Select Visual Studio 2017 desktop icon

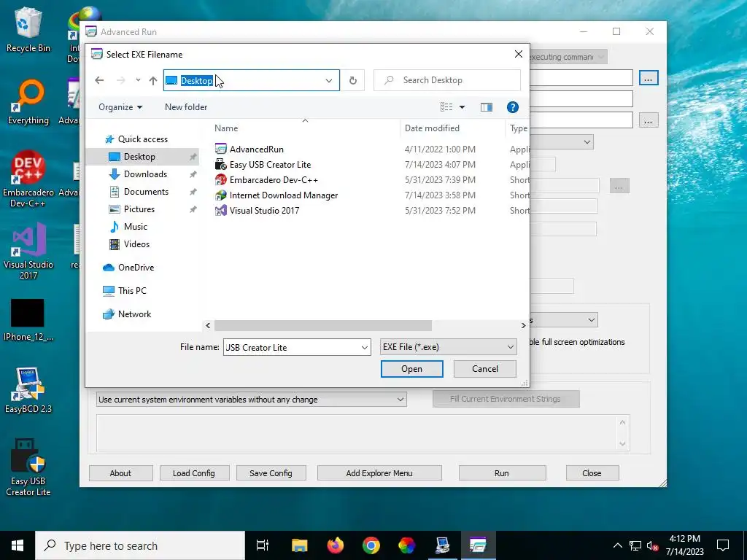(x=28, y=251)
